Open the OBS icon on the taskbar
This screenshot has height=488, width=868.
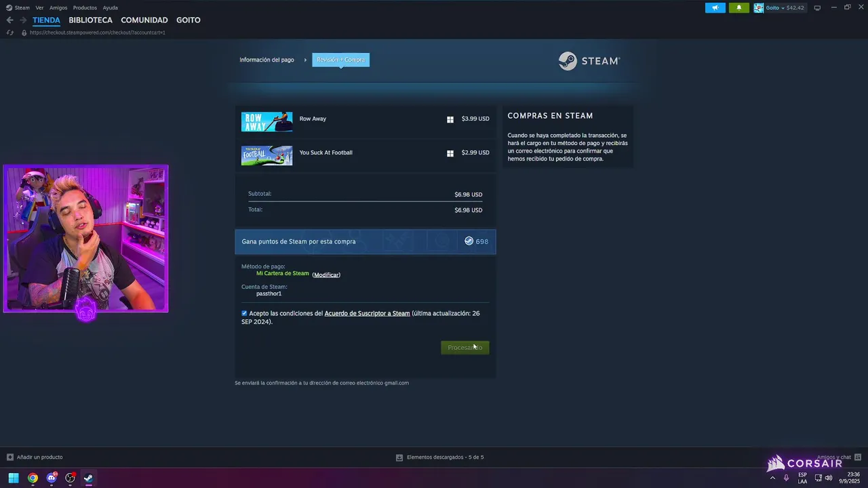tap(70, 478)
